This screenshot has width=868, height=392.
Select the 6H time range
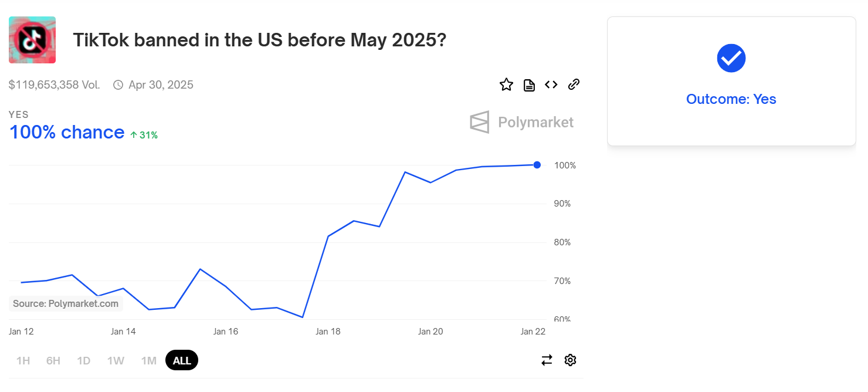tap(53, 360)
